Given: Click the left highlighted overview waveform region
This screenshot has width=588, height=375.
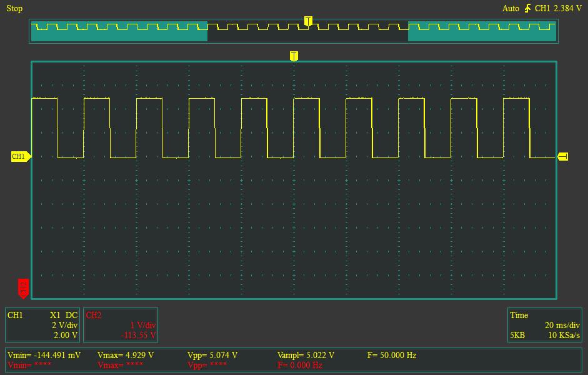Looking at the screenshot, I should pos(119,31).
